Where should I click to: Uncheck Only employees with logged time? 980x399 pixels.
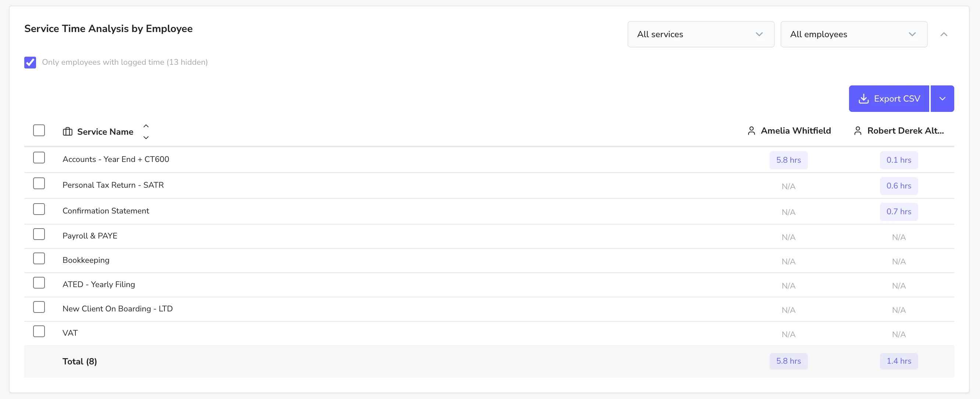[31, 63]
